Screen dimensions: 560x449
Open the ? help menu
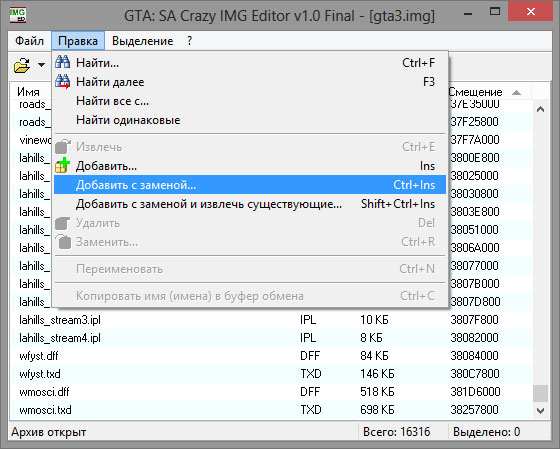(189, 41)
